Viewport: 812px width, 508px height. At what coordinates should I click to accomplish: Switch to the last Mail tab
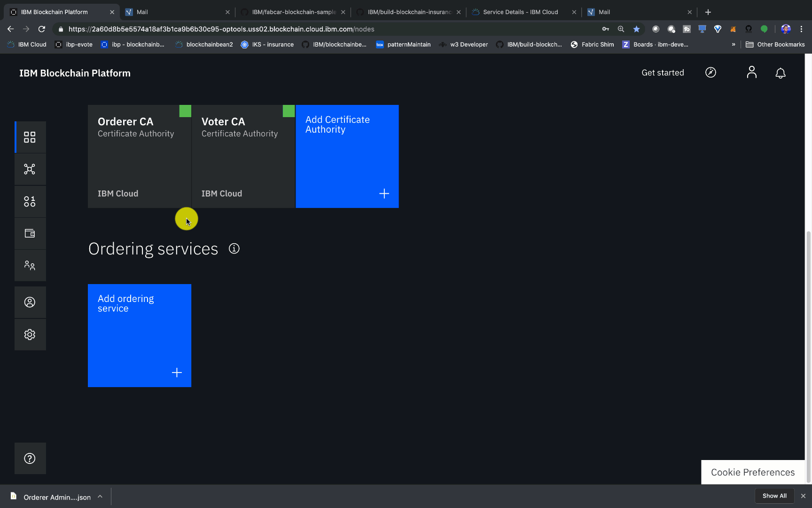640,12
